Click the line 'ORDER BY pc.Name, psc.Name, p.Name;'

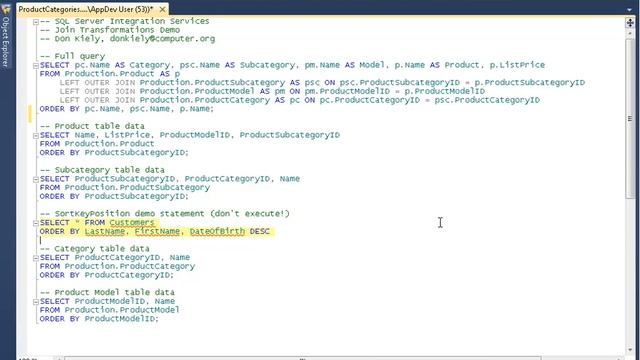127,109
